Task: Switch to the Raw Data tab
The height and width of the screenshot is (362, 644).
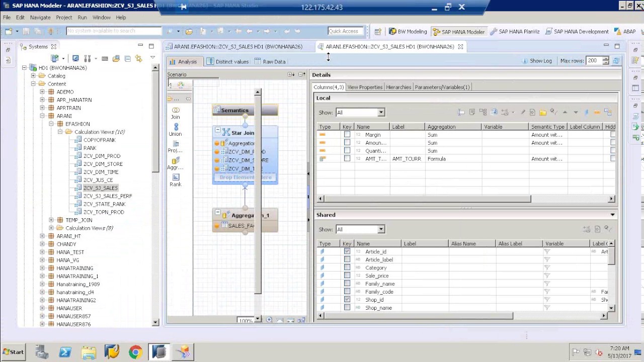Action: pyautogui.click(x=270, y=61)
